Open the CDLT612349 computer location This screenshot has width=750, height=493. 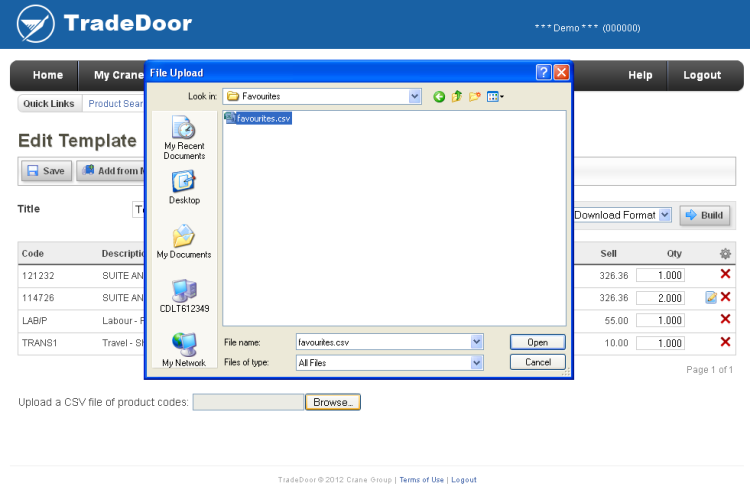pyautogui.click(x=184, y=296)
